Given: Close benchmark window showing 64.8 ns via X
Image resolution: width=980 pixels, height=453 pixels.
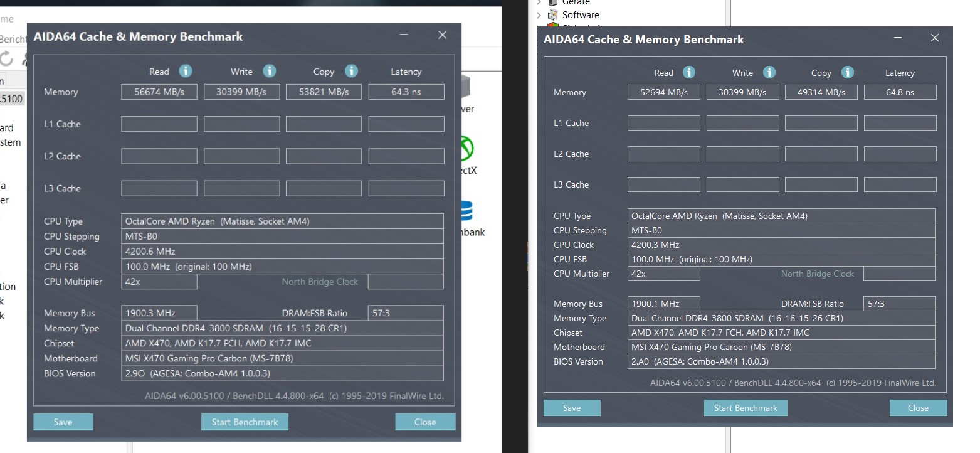Looking at the screenshot, I should [x=935, y=38].
